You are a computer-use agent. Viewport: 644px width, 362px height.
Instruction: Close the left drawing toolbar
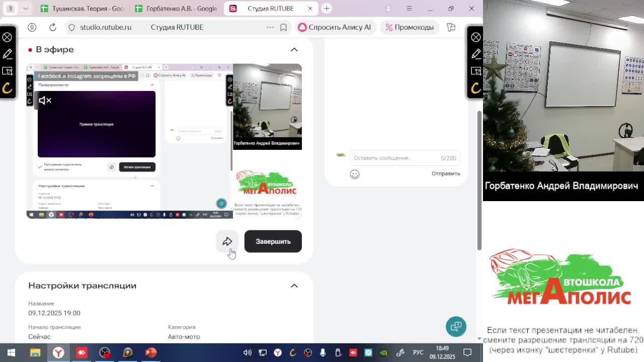point(8,37)
